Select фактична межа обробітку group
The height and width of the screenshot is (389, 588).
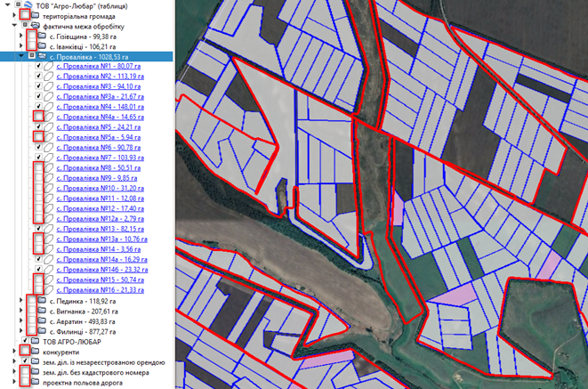point(79,26)
